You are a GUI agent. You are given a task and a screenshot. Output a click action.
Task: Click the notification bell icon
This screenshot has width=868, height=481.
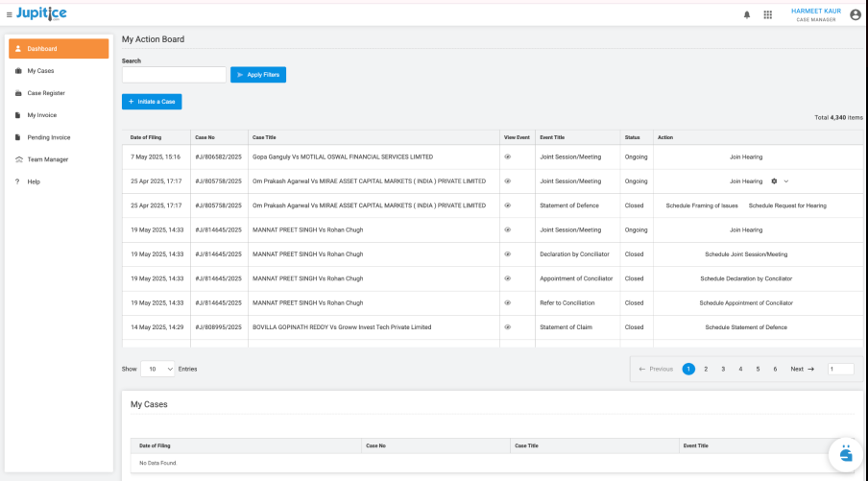pos(747,14)
